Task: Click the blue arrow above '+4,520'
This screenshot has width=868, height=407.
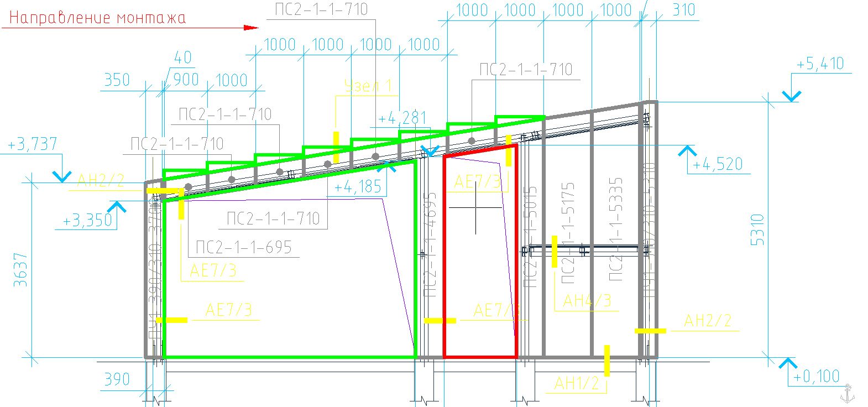Action: 687,151
